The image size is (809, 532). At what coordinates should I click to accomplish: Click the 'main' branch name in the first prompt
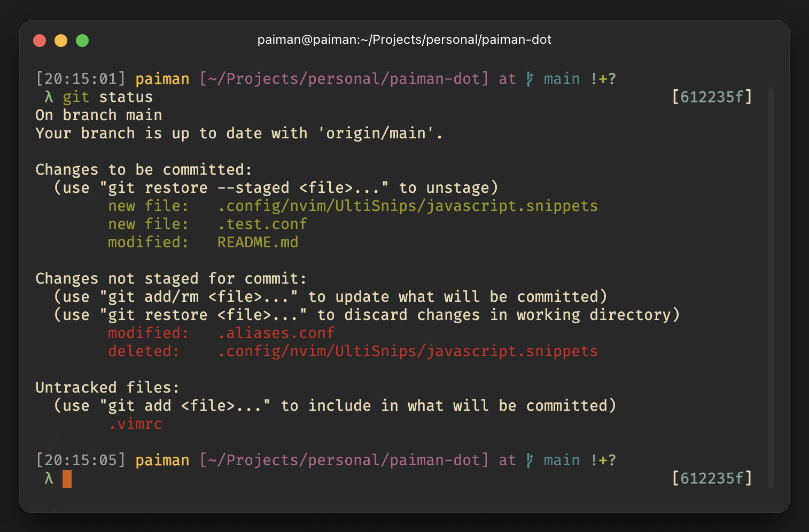point(562,79)
